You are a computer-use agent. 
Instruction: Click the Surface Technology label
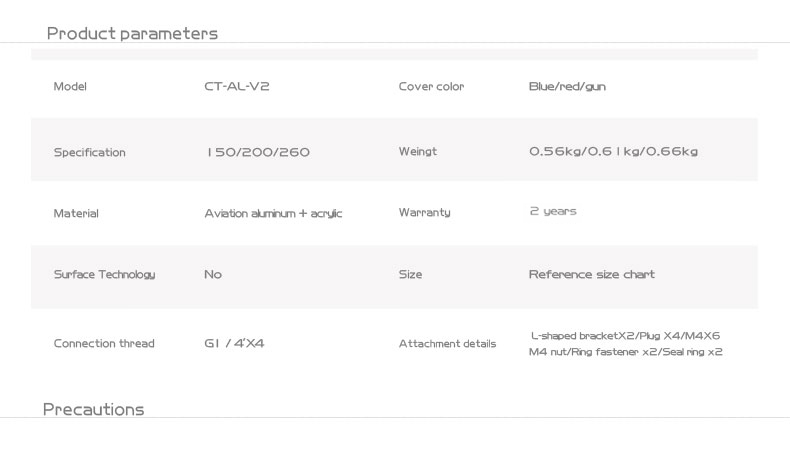click(x=104, y=275)
